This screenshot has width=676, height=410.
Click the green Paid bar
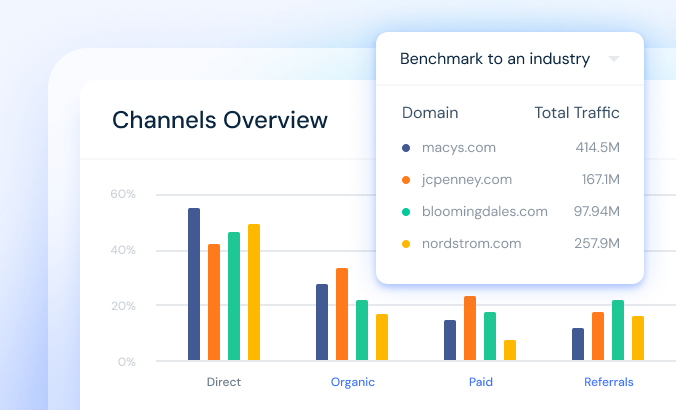pyautogui.click(x=490, y=336)
